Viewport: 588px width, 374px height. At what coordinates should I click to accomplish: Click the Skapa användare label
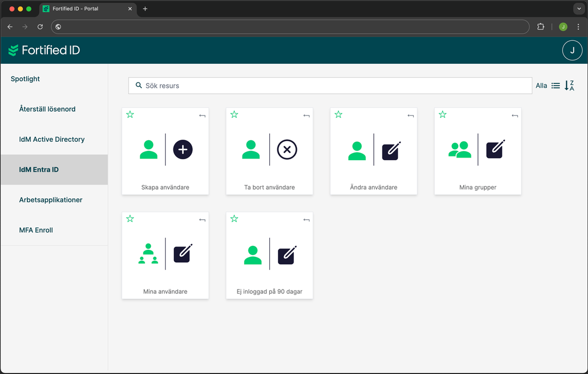[165, 187]
